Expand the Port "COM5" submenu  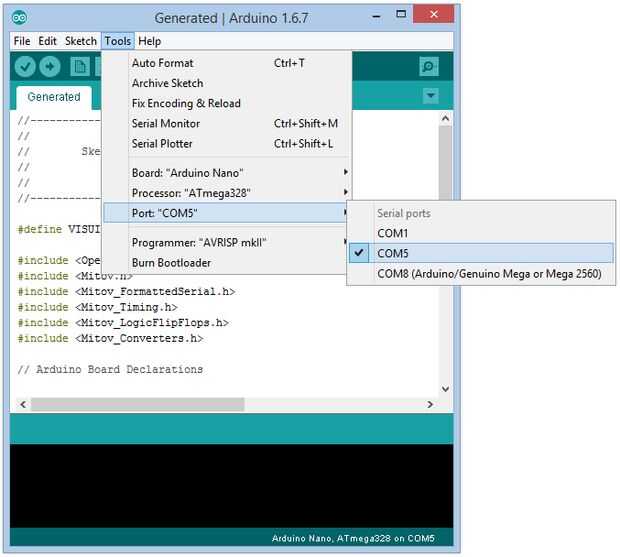pos(226,213)
